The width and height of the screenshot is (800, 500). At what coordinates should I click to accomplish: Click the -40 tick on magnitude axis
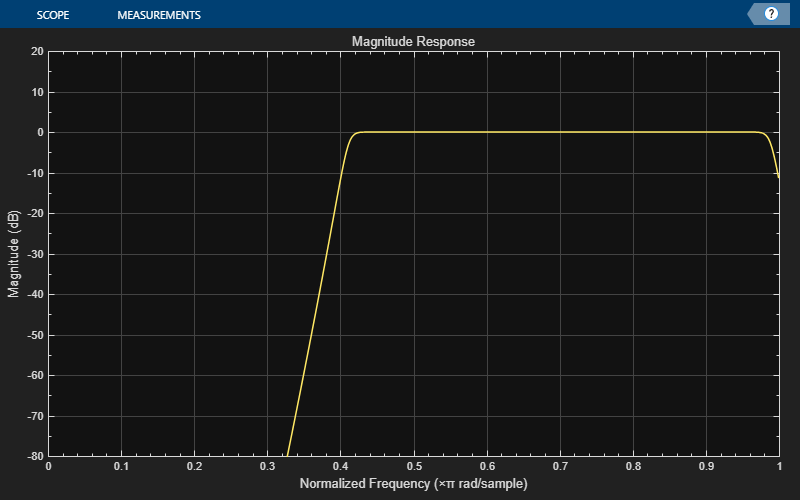36,295
